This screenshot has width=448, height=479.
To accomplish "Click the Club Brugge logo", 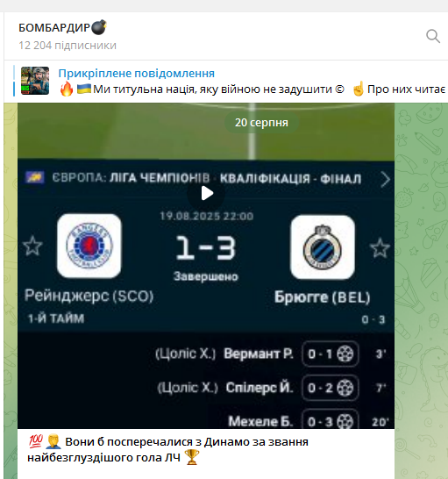I will pyautogui.click(x=323, y=247).
